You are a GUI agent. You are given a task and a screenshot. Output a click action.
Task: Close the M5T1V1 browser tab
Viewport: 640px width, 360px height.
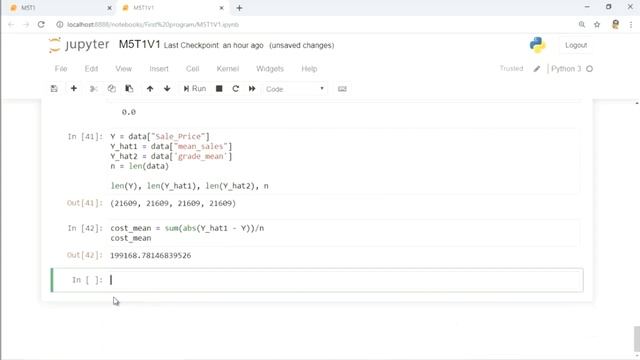coord(222,8)
